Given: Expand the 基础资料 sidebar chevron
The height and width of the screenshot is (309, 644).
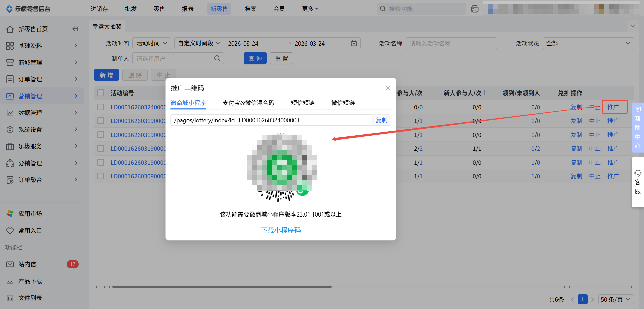Looking at the screenshot, I should pyautogui.click(x=76, y=46).
